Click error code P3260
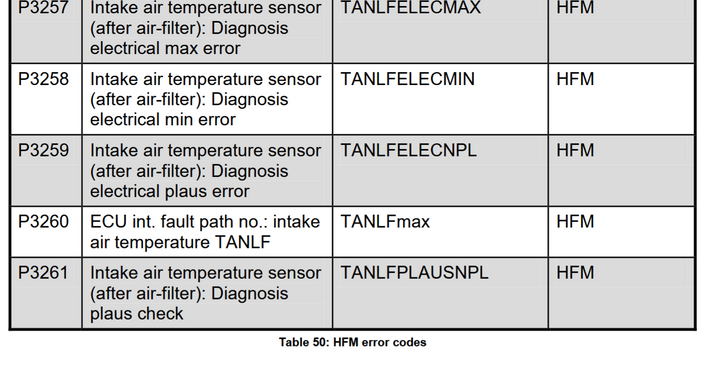 point(44,222)
